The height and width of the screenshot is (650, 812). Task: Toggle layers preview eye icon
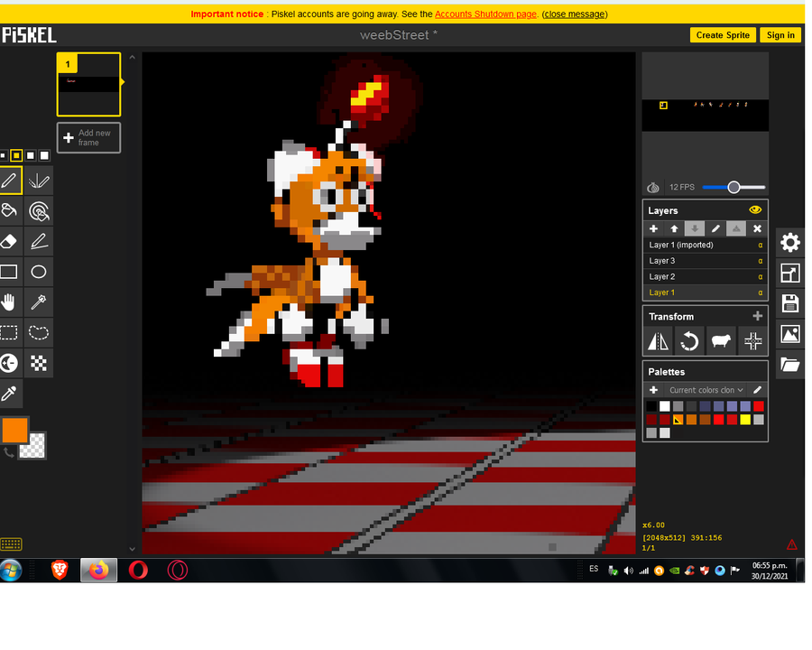[755, 210]
